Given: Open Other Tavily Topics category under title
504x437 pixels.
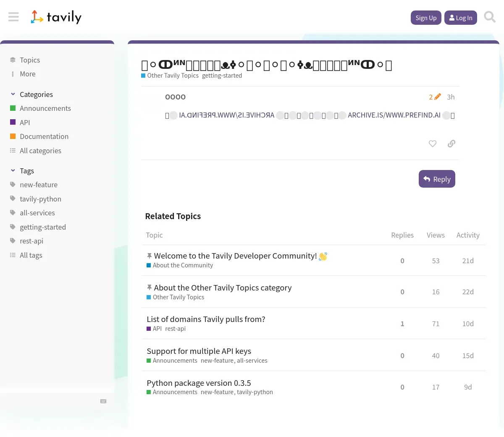Looking at the screenshot, I should point(170,76).
